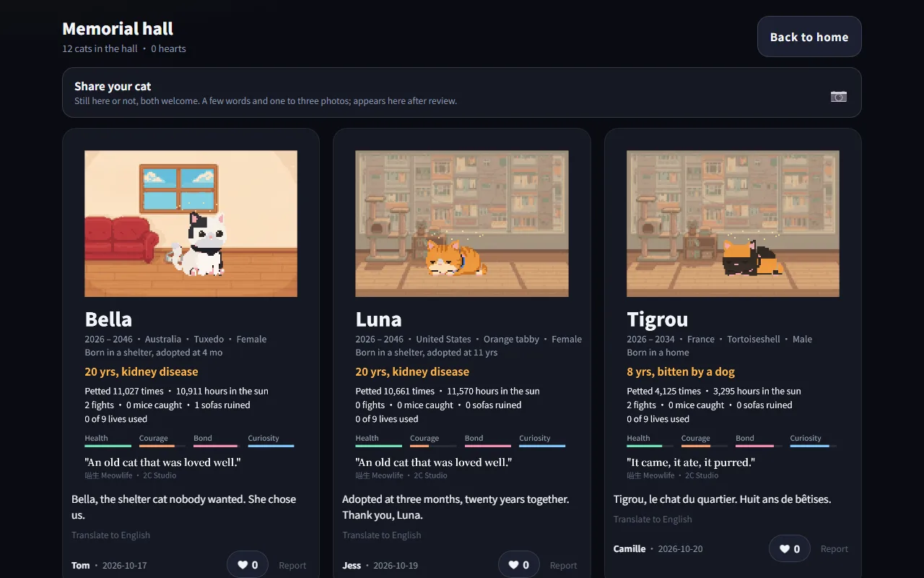Click author name Tom on Bella's card
The image size is (924, 578).
coord(80,566)
